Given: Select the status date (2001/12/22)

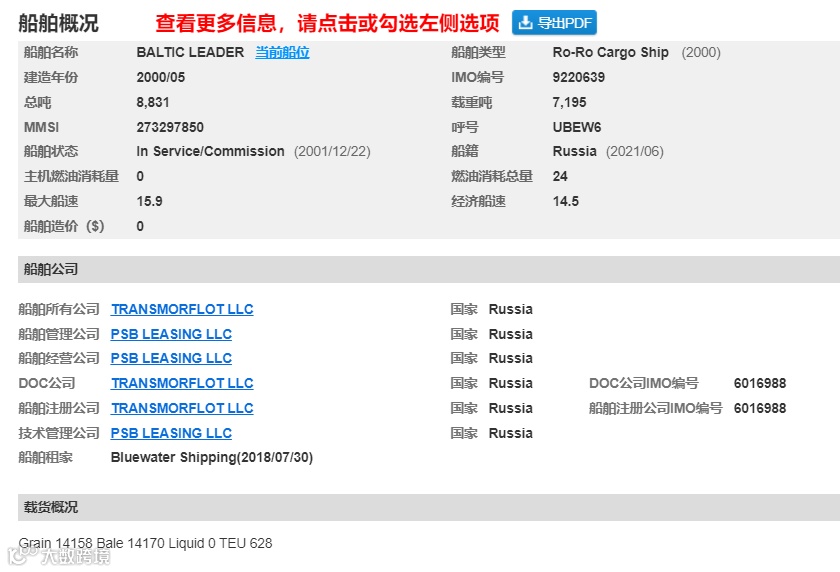Looking at the screenshot, I should coord(332,152).
